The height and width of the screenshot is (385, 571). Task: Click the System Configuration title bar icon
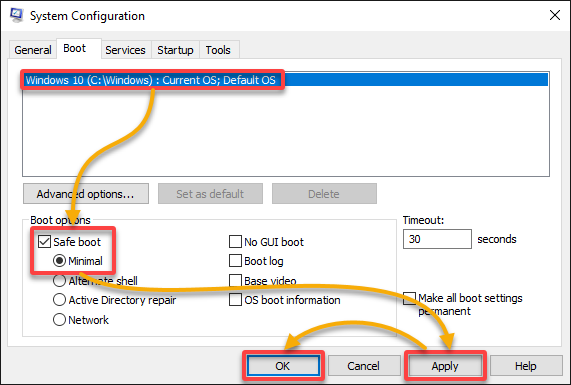[x=16, y=15]
